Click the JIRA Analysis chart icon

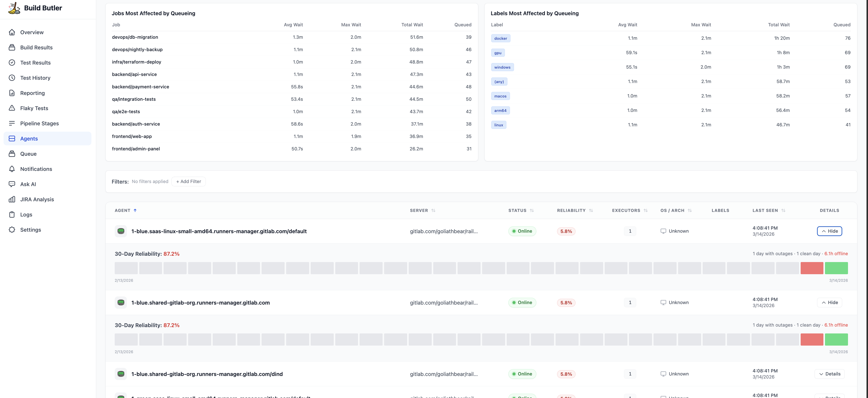click(x=12, y=199)
